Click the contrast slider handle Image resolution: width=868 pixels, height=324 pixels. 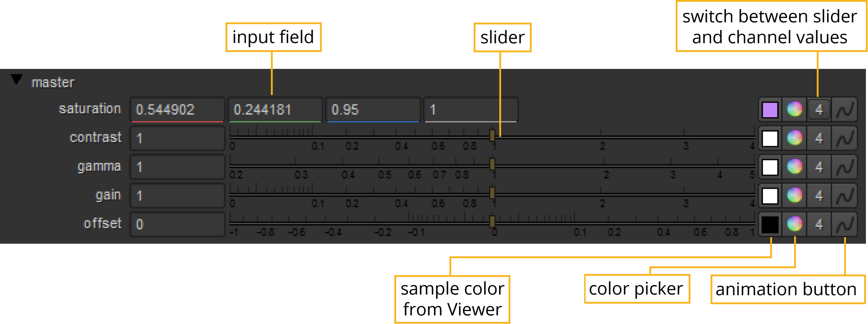click(x=492, y=135)
